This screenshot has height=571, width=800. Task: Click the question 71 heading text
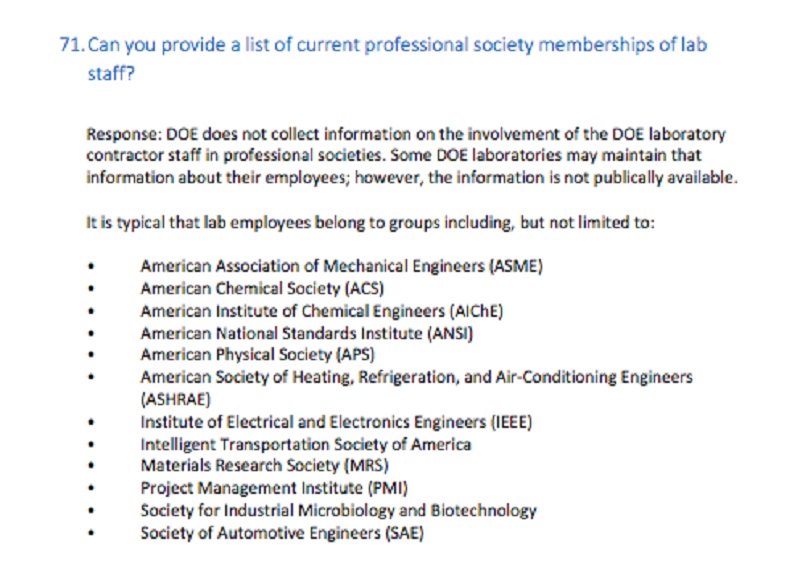pos(383,59)
